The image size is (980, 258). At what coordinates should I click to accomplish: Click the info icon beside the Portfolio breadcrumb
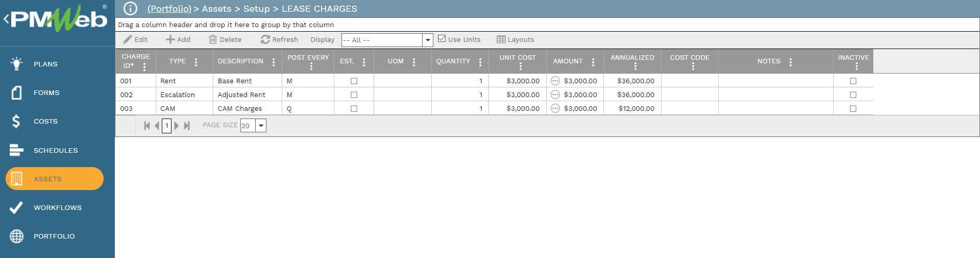coord(130,9)
